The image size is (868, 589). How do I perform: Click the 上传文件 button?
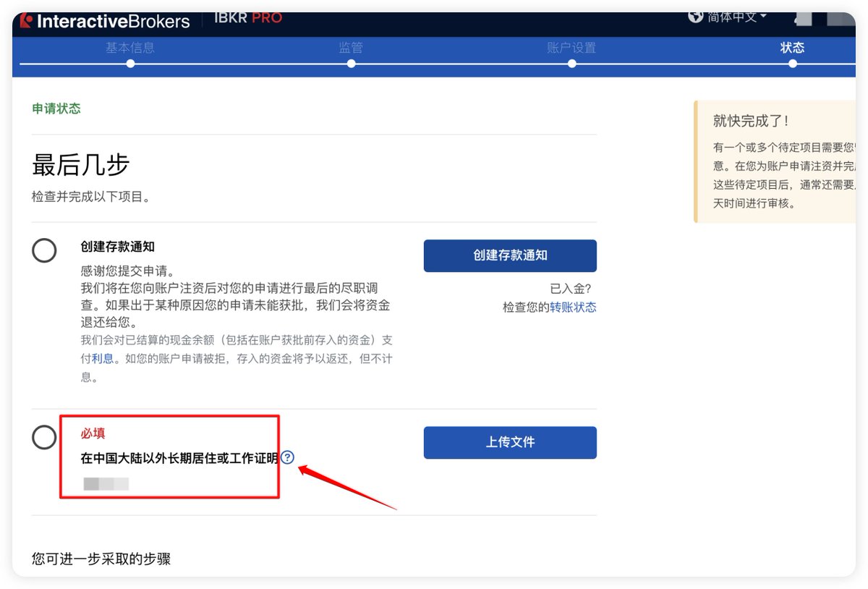point(510,442)
